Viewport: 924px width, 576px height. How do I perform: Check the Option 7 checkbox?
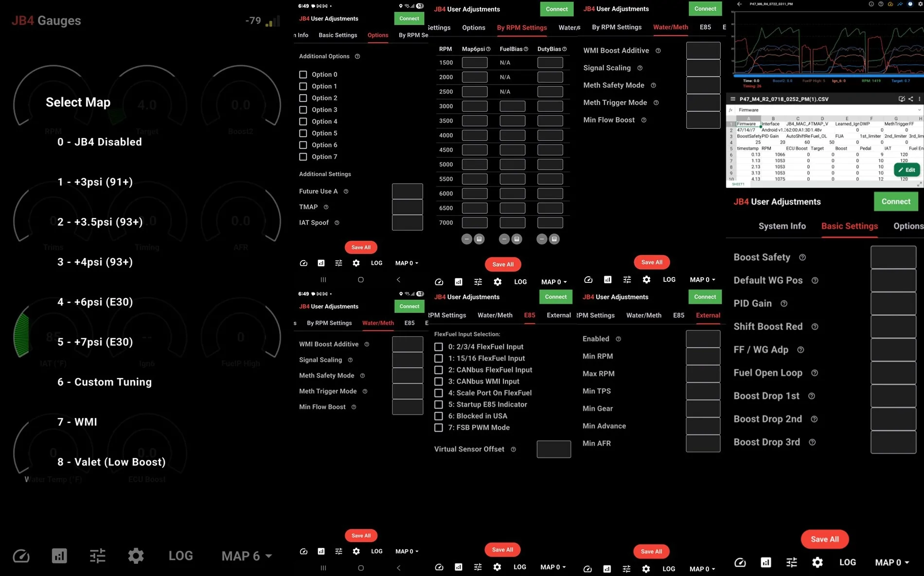pyautogui.click(x=303, y=157)
